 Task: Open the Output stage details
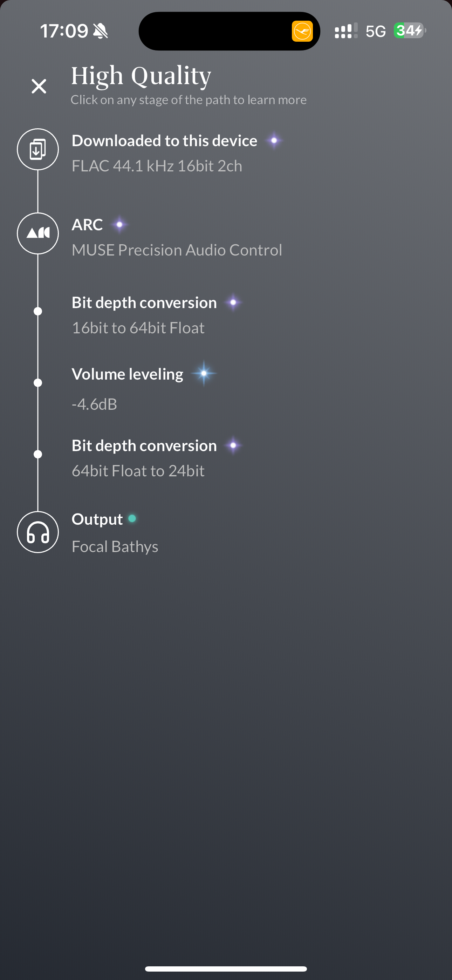97,519
